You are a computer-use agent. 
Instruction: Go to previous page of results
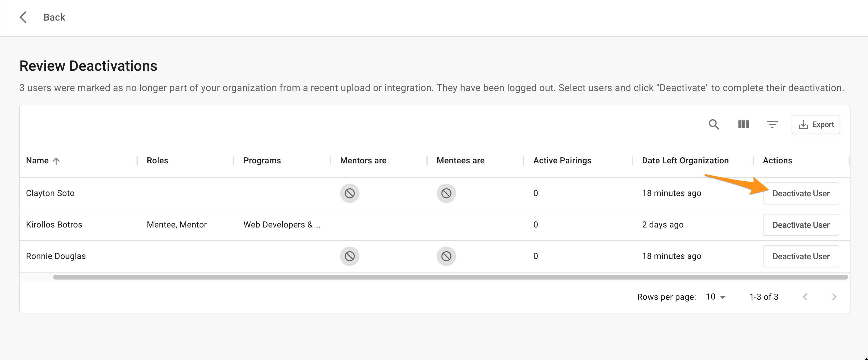coord(805,297)
